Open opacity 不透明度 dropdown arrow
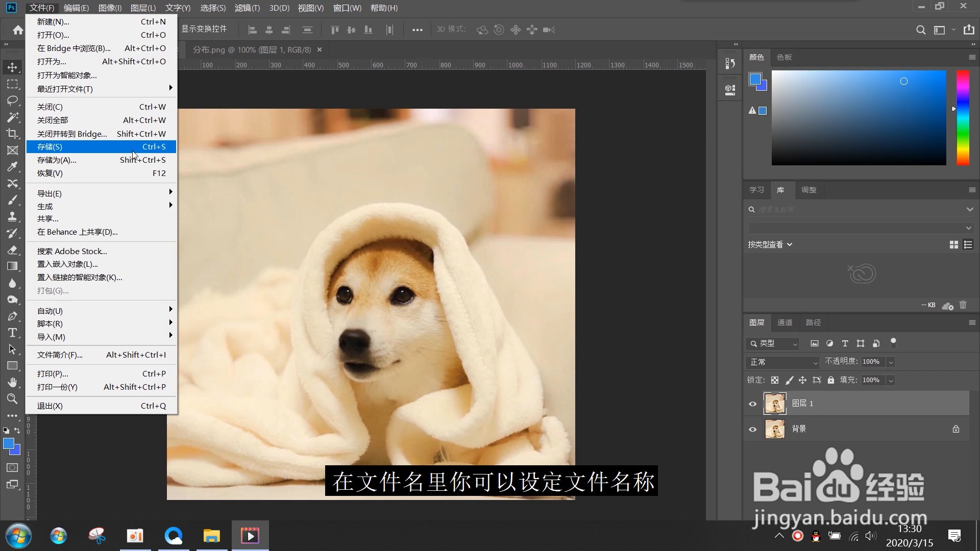Viewport: 980px width, 551px height. click(891, 362)
